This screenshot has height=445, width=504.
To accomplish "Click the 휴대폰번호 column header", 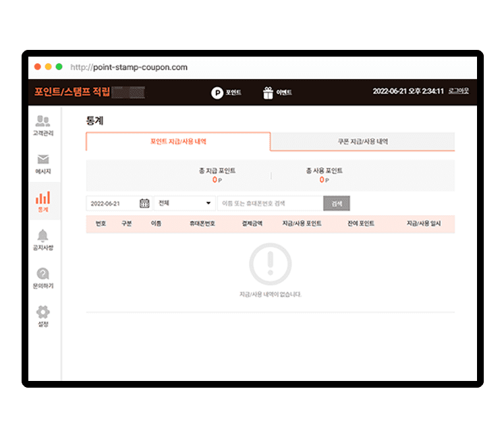I will [x=202, y=224].
